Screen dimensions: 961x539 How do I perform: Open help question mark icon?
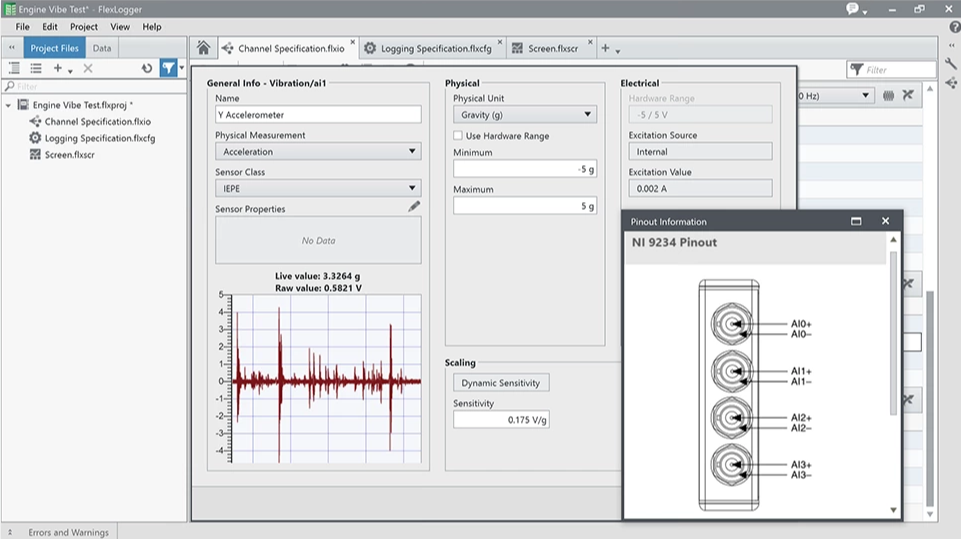(x=954, y=27)
